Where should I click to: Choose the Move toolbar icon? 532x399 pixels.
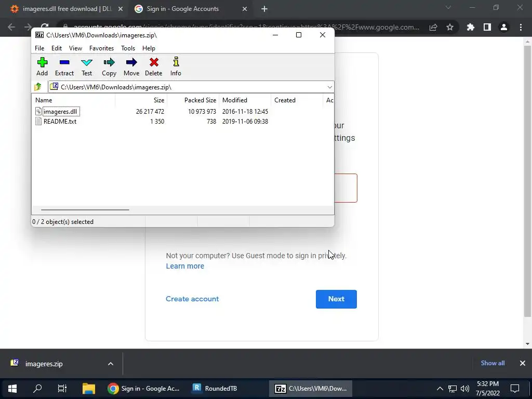(x=131, y=66)
